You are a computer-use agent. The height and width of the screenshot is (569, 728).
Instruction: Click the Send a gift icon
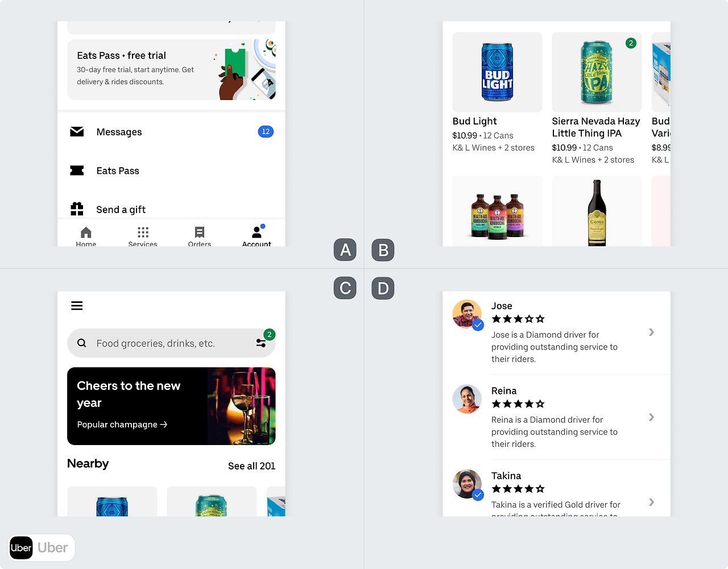click(x=77, y=209)
